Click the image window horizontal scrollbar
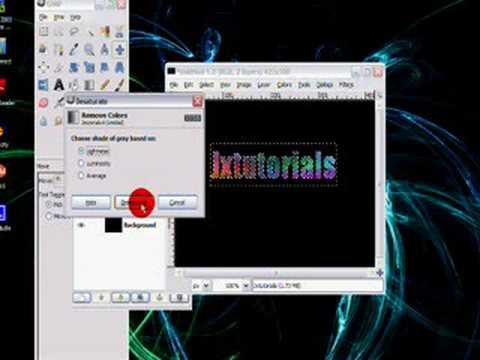 (x=276, y=273)
